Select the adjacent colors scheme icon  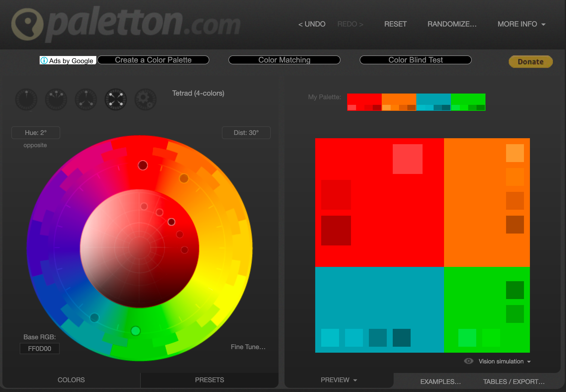point(56,99)
